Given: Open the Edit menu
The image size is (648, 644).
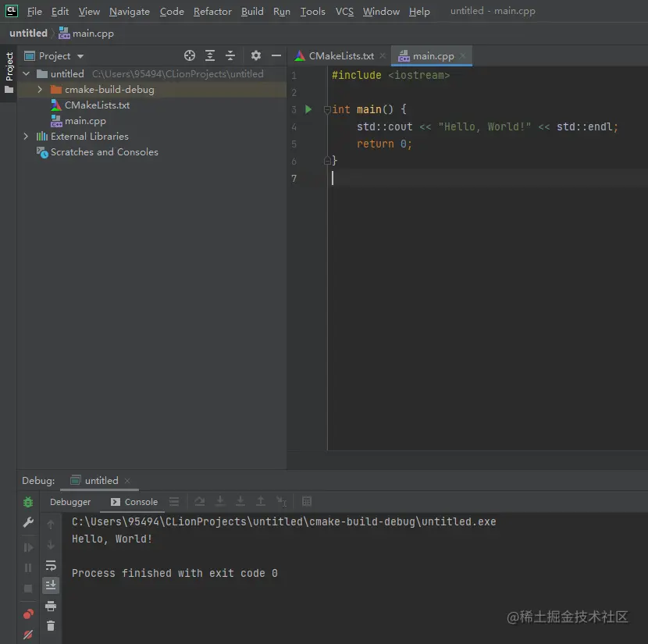Looking at the screenshot, I should (60, 12).
